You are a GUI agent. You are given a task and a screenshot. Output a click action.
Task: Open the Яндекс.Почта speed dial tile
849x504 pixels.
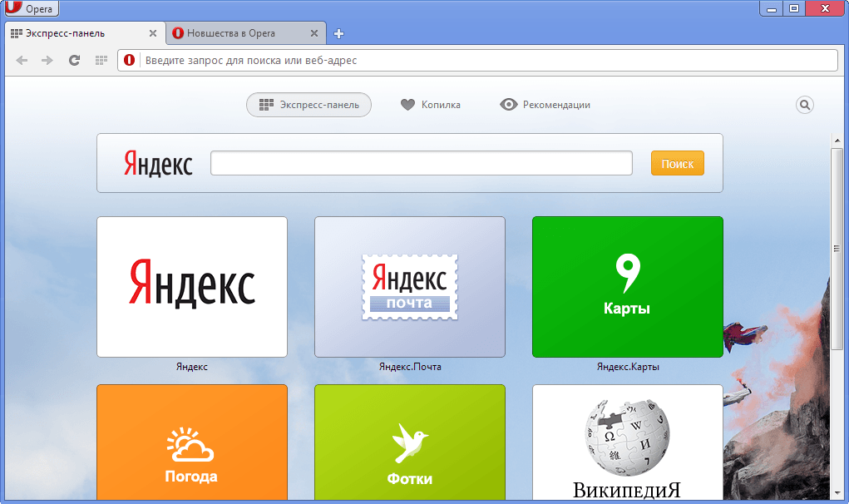[410, 287]
